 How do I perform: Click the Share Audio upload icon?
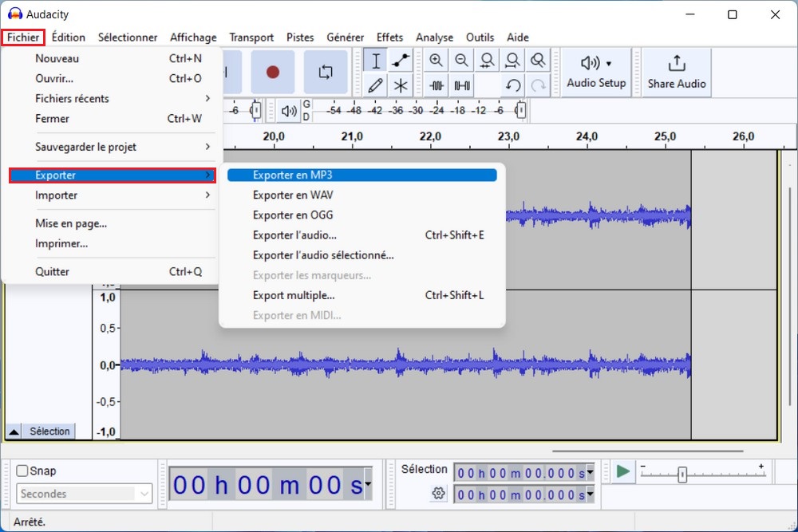coord(677,73)
